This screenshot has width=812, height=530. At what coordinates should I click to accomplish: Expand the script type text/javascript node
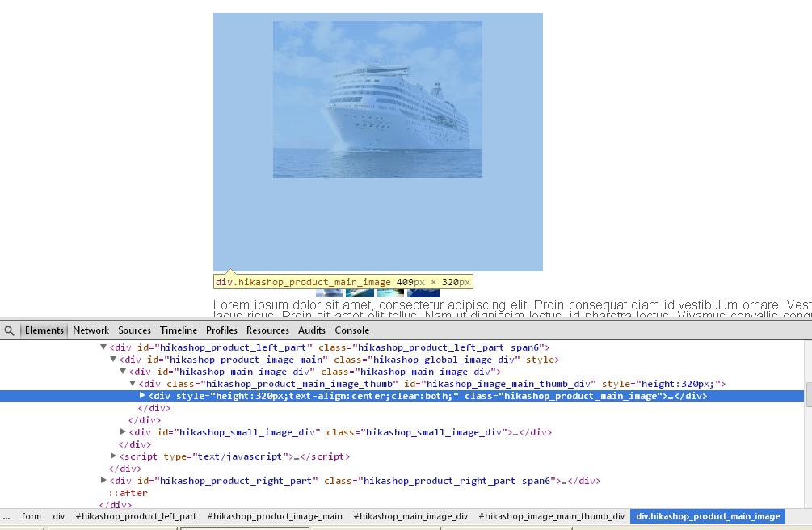[113, 456]
